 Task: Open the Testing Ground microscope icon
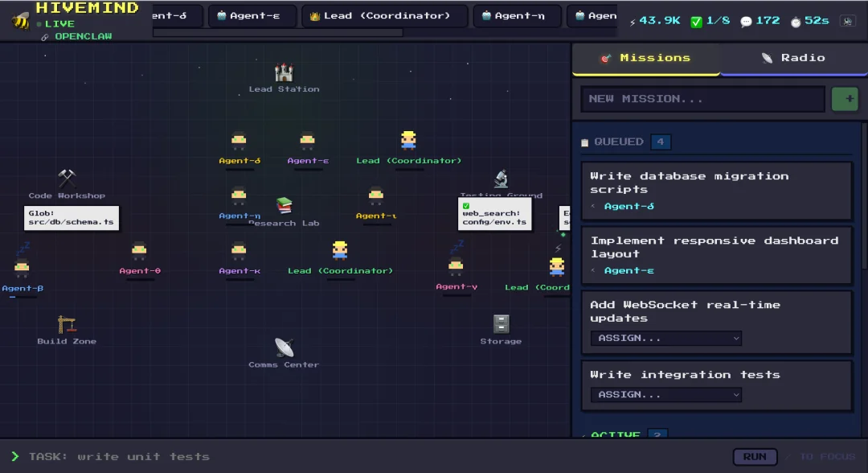(501, 179)
